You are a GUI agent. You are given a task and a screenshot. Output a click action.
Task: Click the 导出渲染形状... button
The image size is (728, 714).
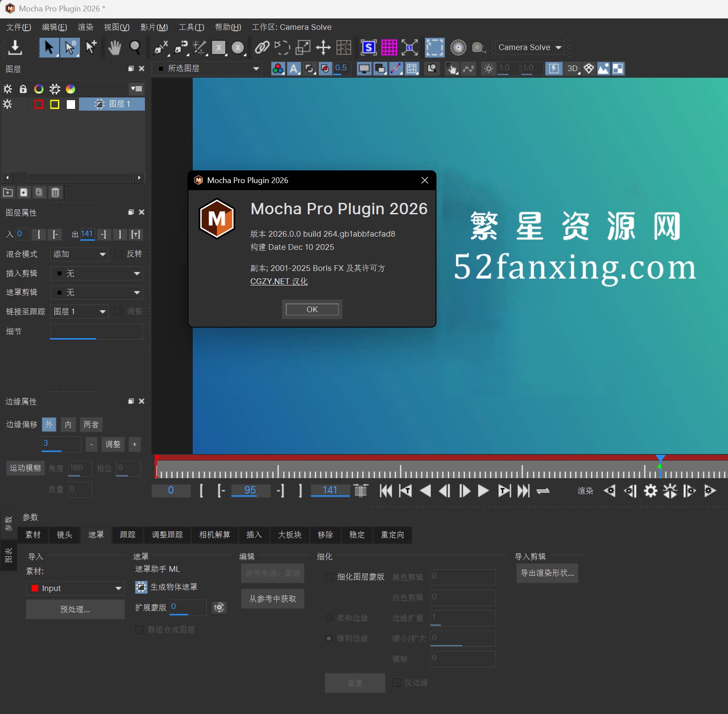point(547,573)
